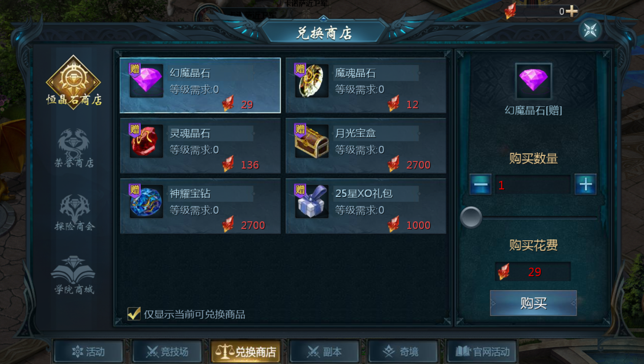
Task: Add currency via top plus icon
Action: click(572, 11)
